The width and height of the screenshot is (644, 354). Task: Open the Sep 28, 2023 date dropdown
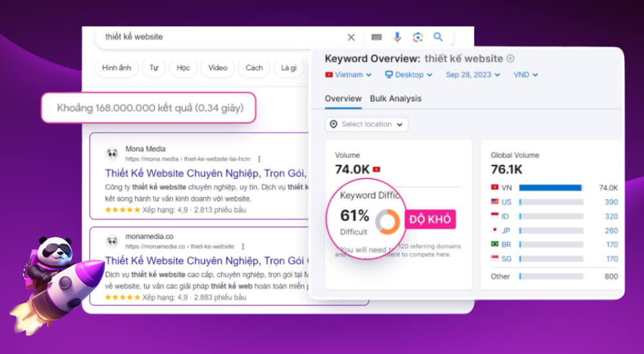[x=473, y=75]
